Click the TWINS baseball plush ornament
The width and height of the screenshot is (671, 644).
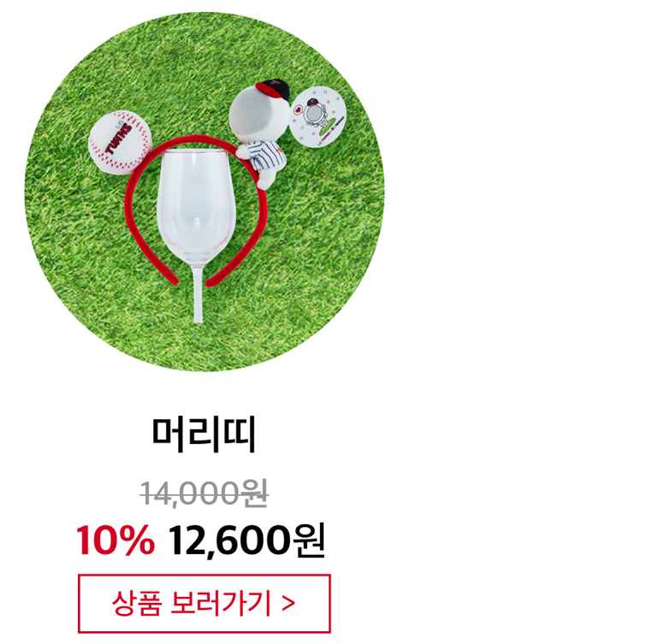pos(120,142)
